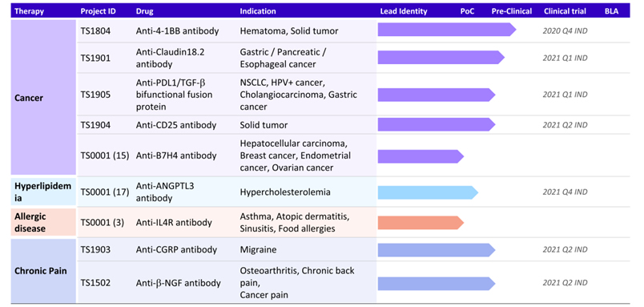Click the Pre-Clinical stage header

pyautogui.click(x=512, y=11)
